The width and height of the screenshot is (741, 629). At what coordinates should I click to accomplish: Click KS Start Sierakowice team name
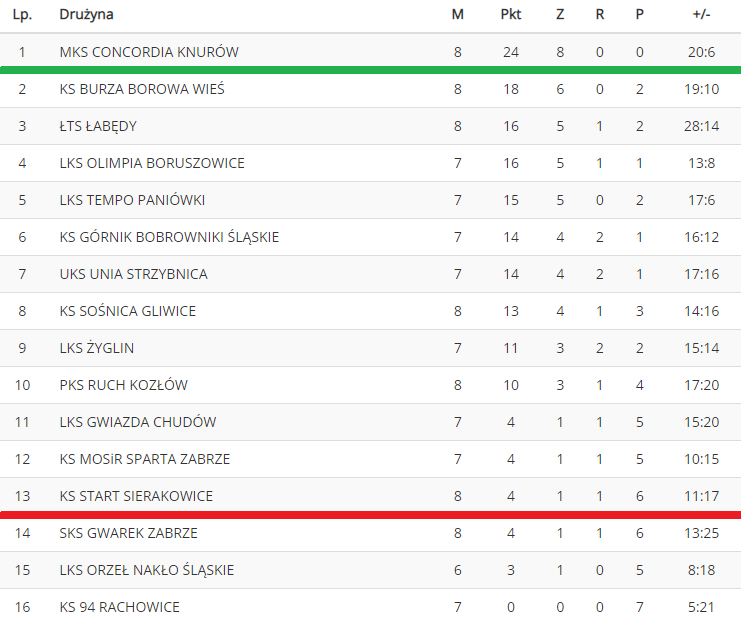136,496
